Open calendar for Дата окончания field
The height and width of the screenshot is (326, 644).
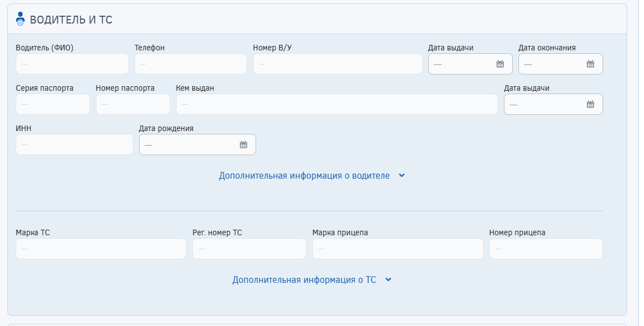(590, 64)
